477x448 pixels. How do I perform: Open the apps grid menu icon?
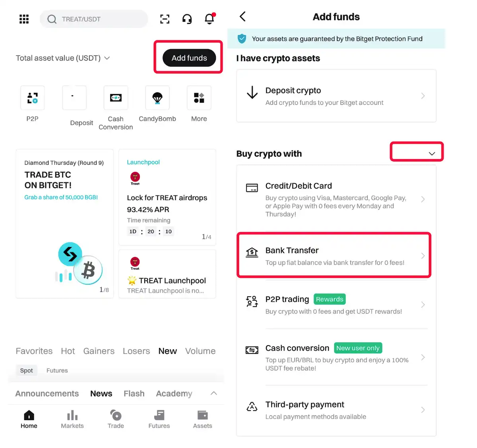point(24,19)
